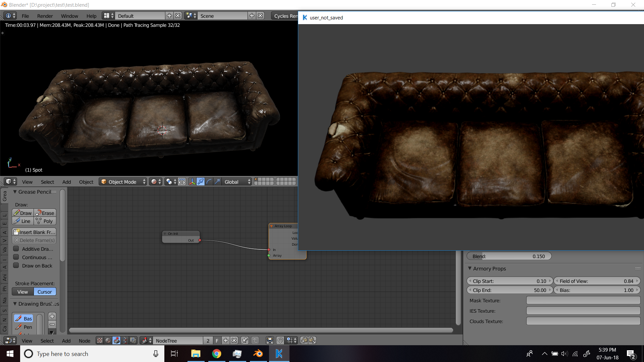Viewport: 644px width, 362px height.
Task: Toggle fake user F for NodeTree
Action: (217, 341)
